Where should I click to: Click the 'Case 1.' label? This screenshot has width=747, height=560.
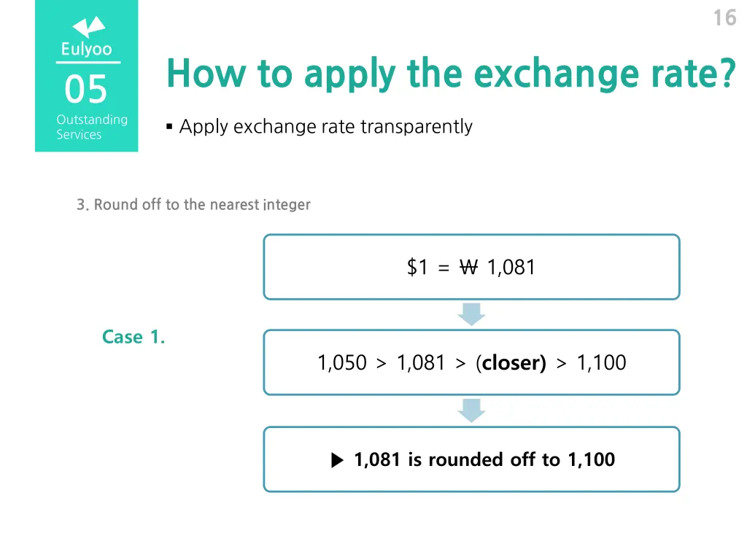pyautogui.click(x=133, y=337)
